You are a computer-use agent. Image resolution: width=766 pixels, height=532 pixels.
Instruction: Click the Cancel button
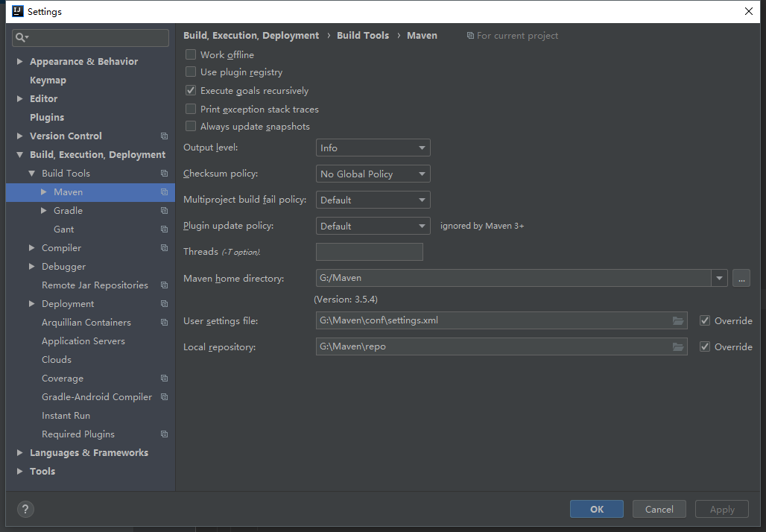tap(659, 509)
